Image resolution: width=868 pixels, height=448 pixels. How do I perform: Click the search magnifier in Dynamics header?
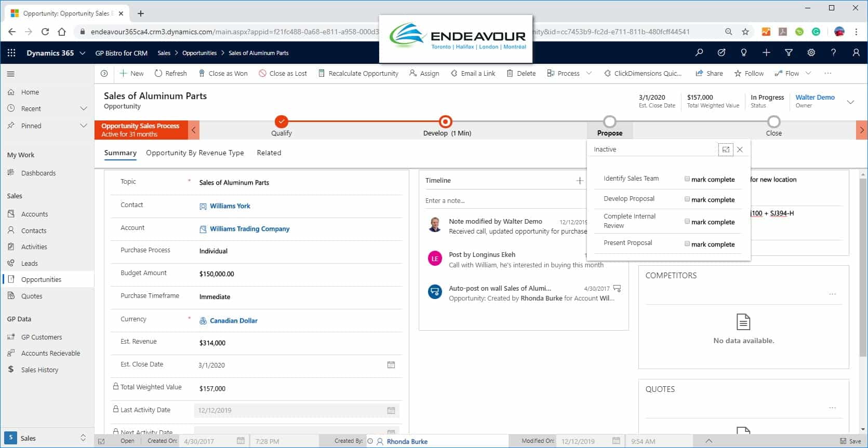(x=699, y=52)
